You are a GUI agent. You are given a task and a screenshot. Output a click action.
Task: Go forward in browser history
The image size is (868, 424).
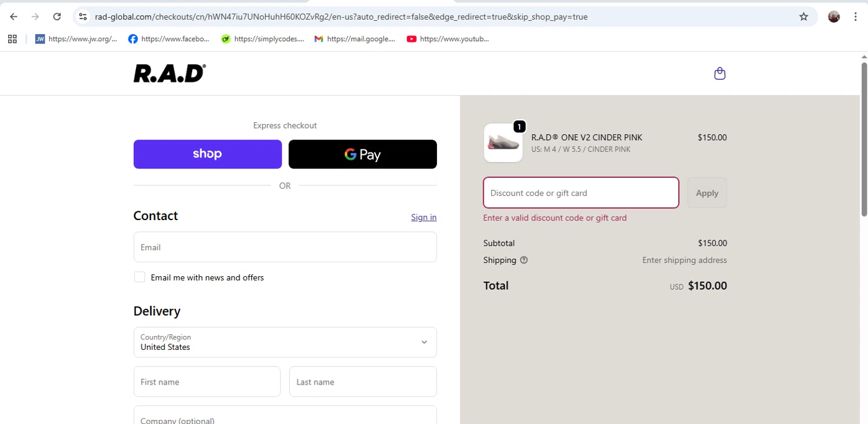(x=35, y=17)
